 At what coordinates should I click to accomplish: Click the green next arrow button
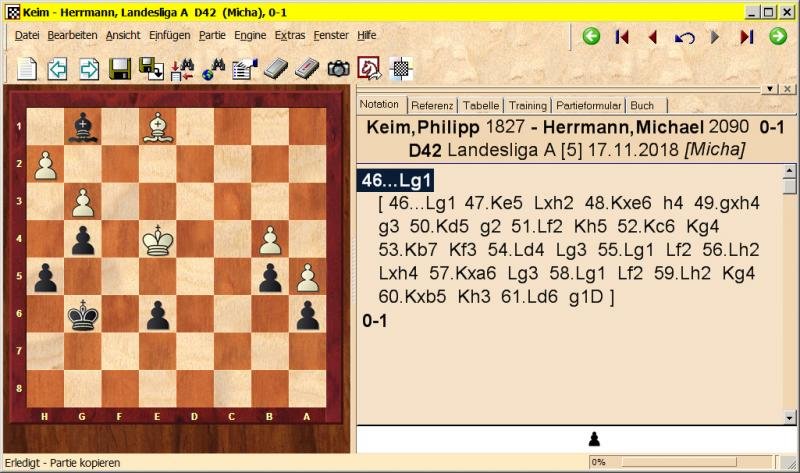pos(778,37)
